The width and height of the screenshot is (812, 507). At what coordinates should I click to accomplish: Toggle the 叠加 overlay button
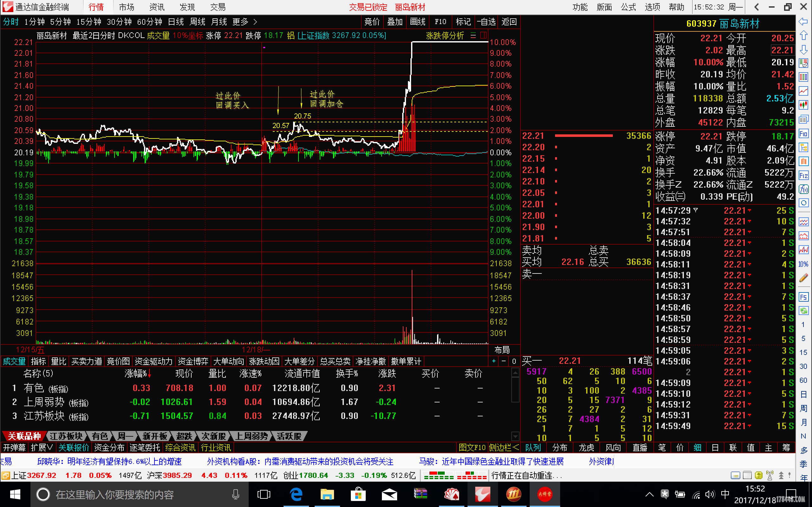point(395,22)
